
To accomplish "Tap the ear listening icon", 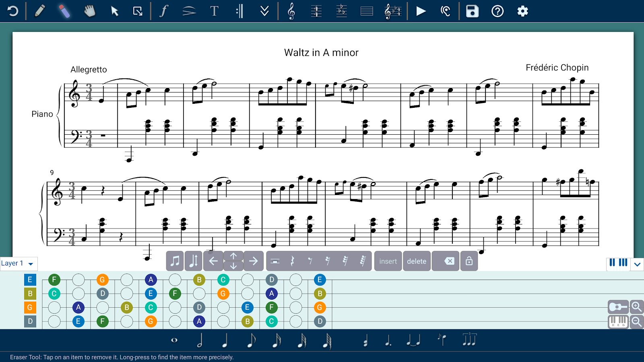I will tap(445, 11).
